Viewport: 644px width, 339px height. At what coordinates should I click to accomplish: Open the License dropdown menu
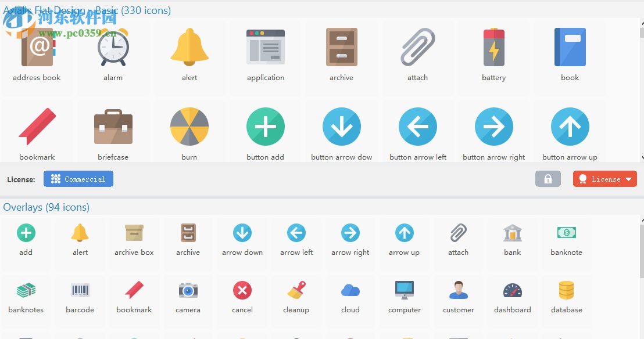tap(604, 179)
